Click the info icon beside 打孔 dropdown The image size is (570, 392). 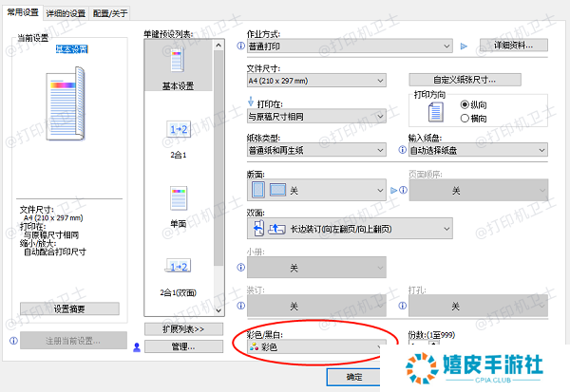402,306
